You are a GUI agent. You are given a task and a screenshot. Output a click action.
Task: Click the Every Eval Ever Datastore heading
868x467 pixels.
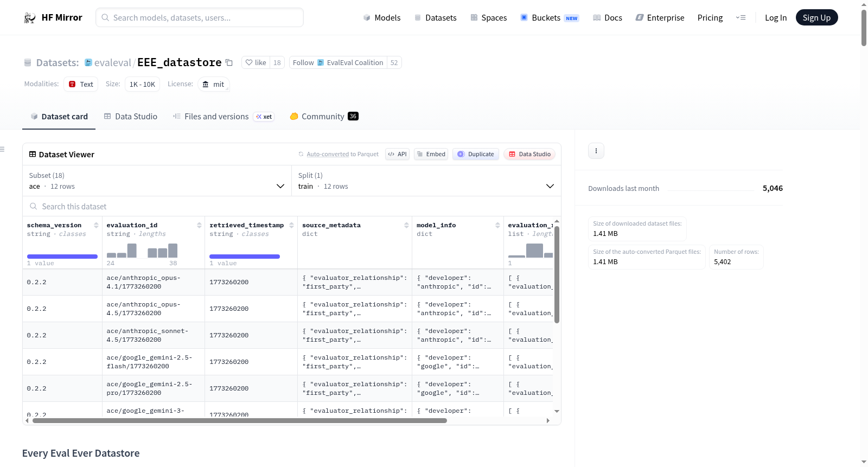coord(81,453)
